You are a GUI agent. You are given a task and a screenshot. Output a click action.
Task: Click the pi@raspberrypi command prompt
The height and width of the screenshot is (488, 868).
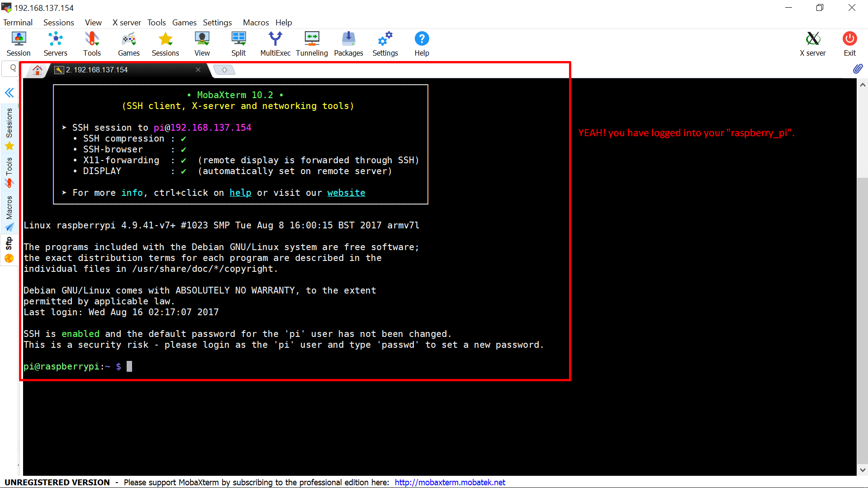pos(72,366)
